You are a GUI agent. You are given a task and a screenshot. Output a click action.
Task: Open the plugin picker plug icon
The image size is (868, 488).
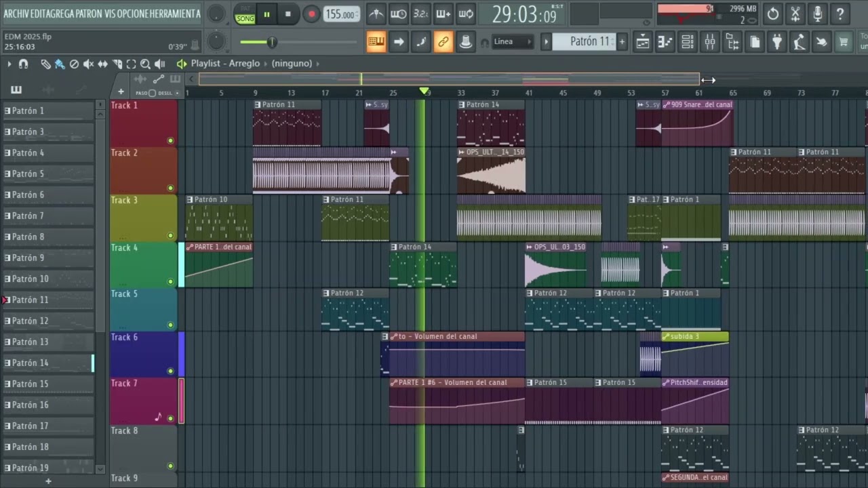pos(777,42)
